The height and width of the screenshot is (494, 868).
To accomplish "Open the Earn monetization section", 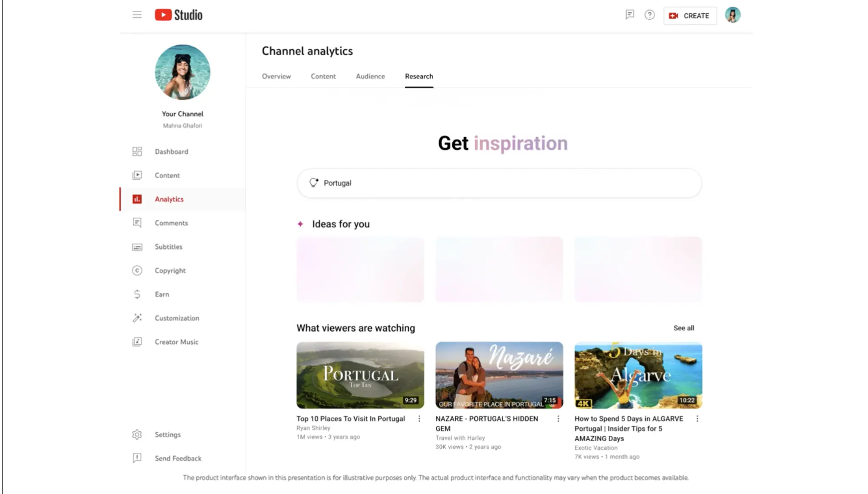I will [162, 294].
